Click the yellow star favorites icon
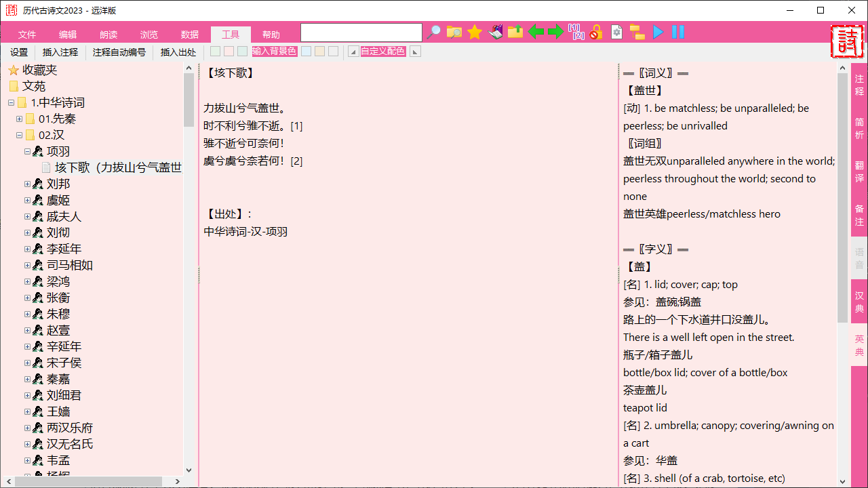 (x=474, y=32)
